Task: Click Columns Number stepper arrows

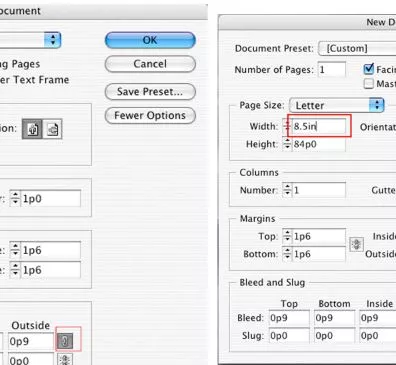Action: (287, 190)
